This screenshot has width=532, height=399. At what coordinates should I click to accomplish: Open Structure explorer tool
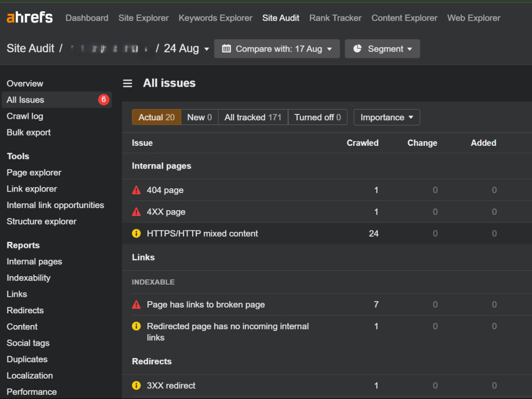tap(41, 221)
